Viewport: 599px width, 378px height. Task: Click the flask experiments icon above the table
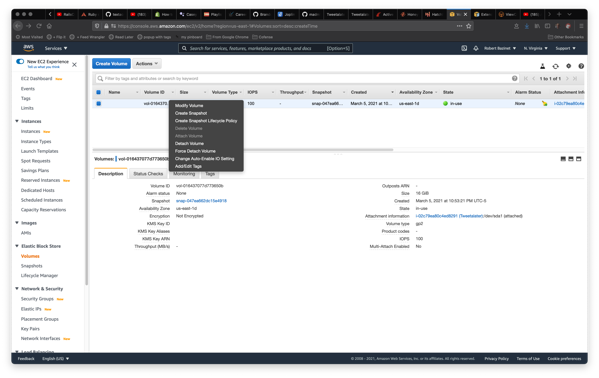(x=542, y=66)
